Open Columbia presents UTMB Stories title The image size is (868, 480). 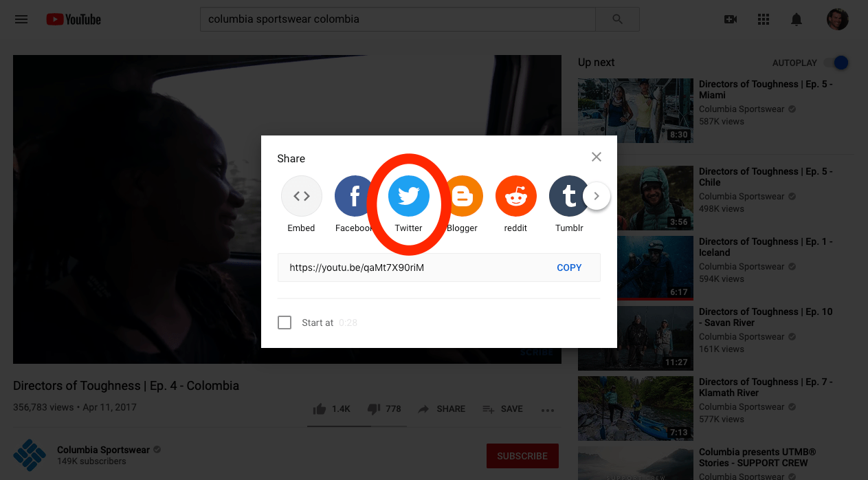point(758,457)
